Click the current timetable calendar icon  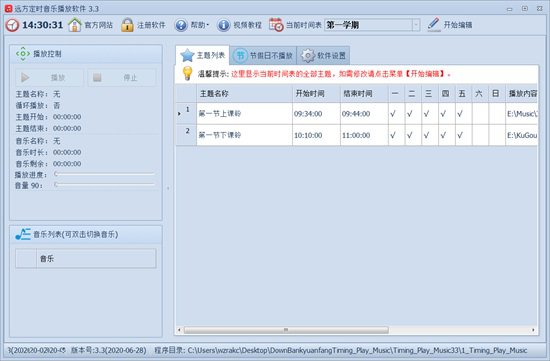[276, 25]
